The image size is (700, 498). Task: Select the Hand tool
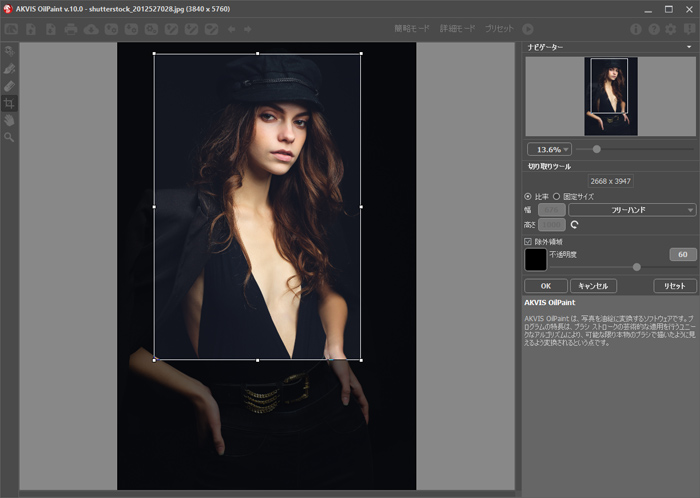point(9,119)
